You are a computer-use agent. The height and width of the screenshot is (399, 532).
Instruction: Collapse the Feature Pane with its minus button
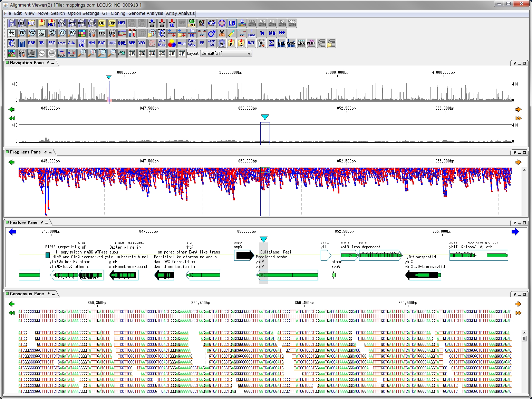click(47, 223)
